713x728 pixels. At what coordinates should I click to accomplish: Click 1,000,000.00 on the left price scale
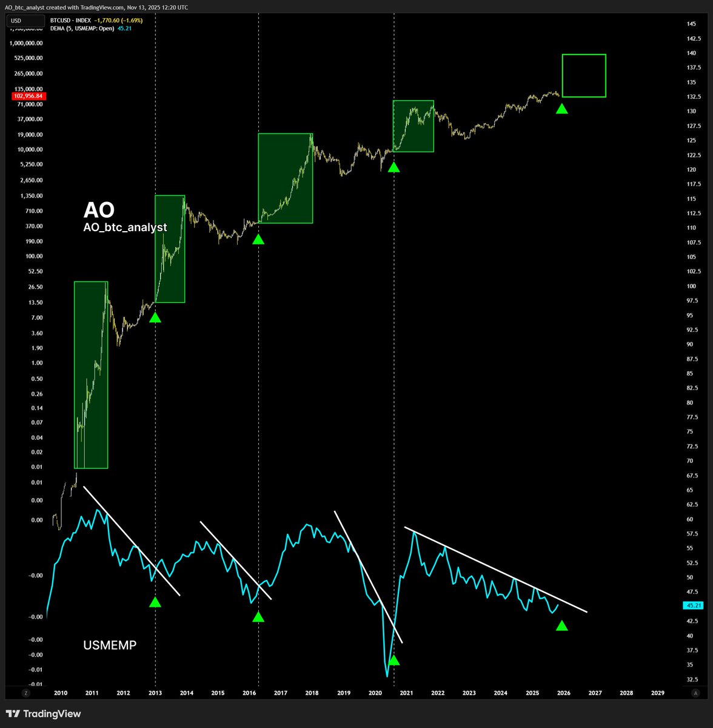[27, 43]
